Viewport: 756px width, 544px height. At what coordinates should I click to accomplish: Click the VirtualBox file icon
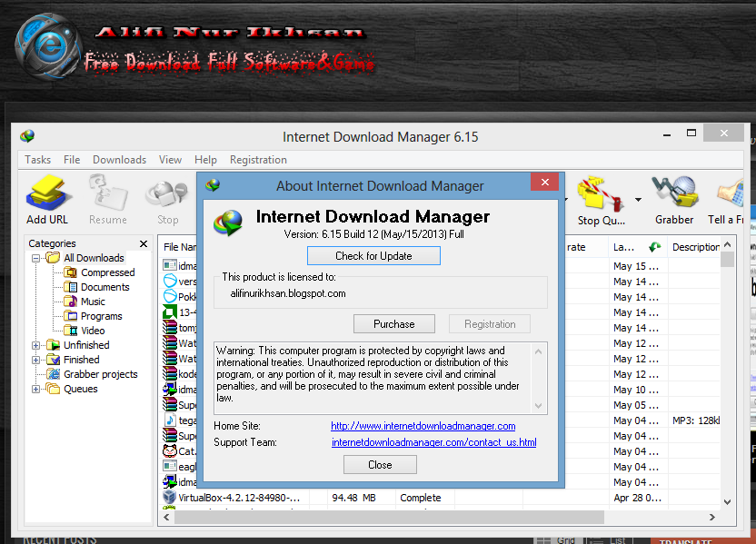click(169, 497)
